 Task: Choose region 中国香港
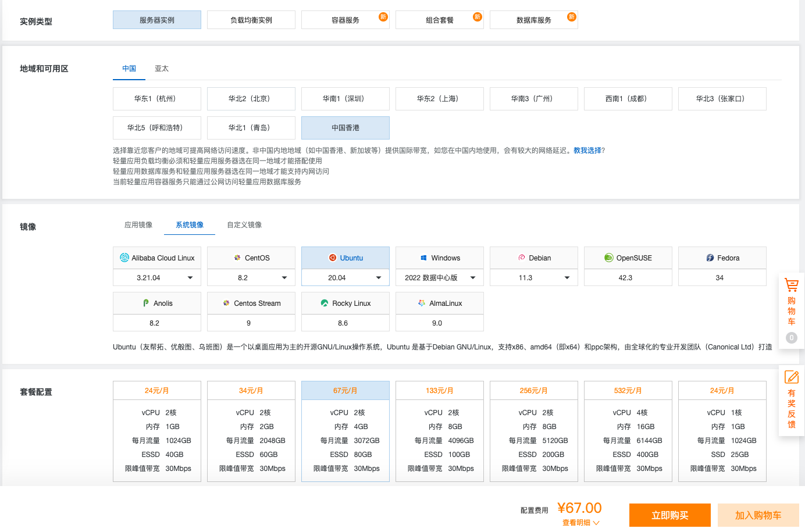tap(345, 128)
